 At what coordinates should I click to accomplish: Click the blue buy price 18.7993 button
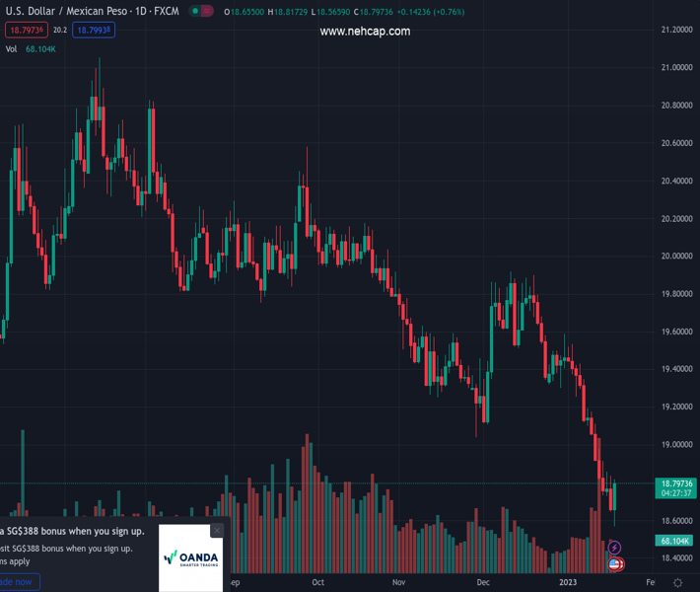click(x=94, y=31)
